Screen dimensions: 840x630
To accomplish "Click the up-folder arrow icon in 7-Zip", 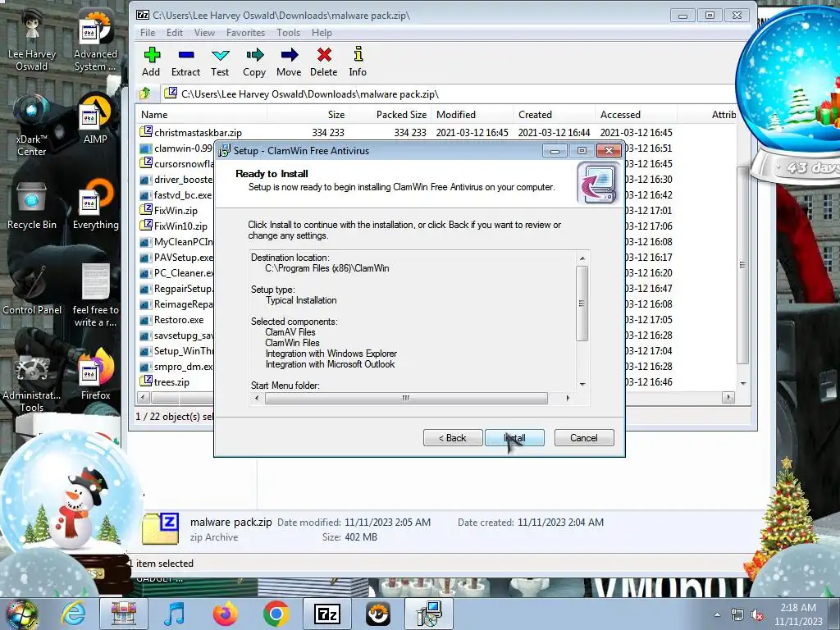I will (x=145, y=94).
